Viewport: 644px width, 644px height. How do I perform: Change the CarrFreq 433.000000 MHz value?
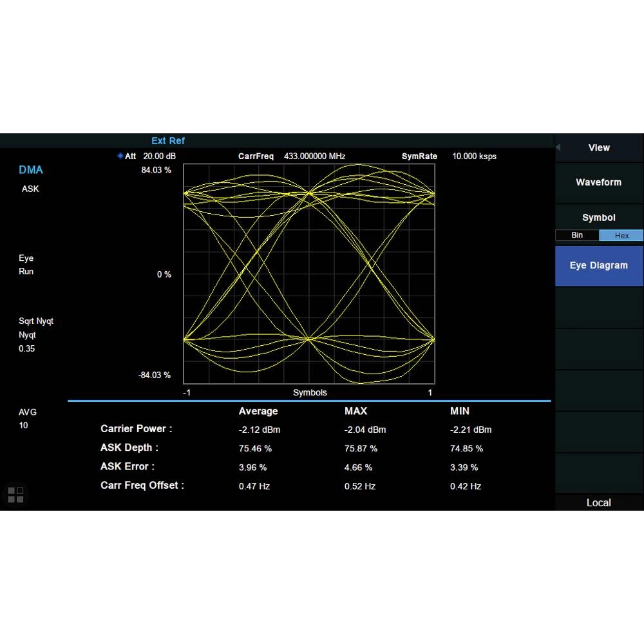click(315, 156)
